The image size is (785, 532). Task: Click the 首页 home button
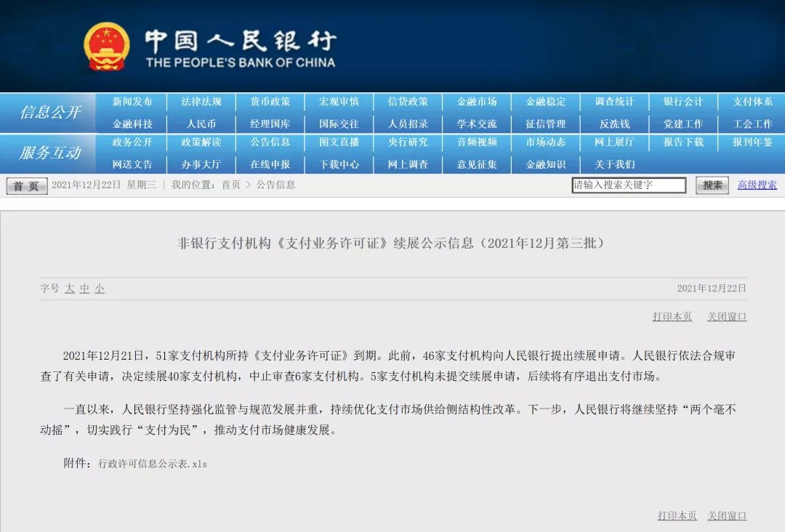[27, 185]
